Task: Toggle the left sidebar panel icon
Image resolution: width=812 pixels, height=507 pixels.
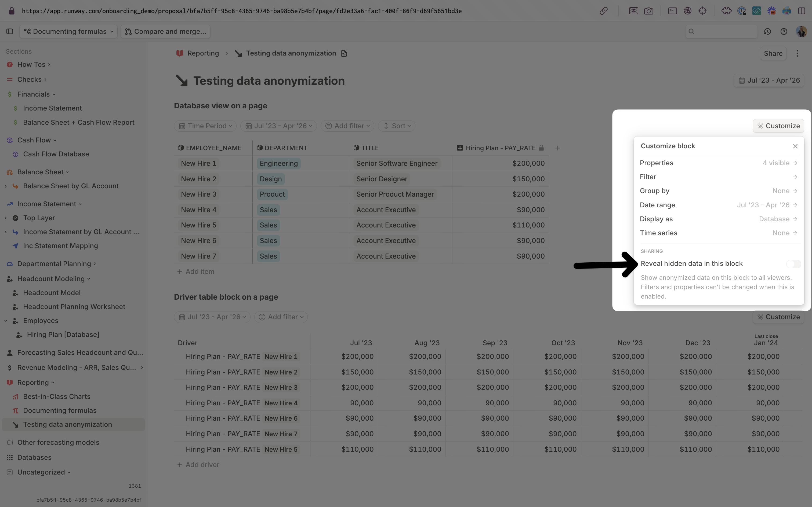Action: click(10, 32)
